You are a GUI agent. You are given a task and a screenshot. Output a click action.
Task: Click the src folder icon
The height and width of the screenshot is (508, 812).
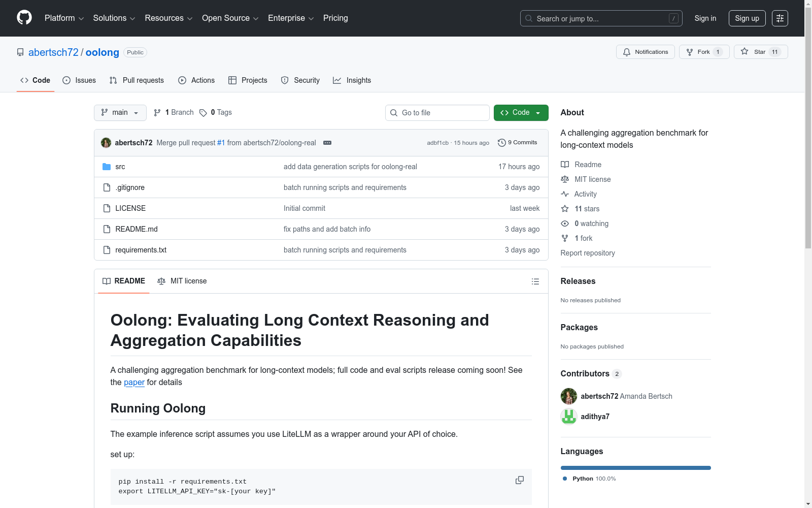point(107,167)
